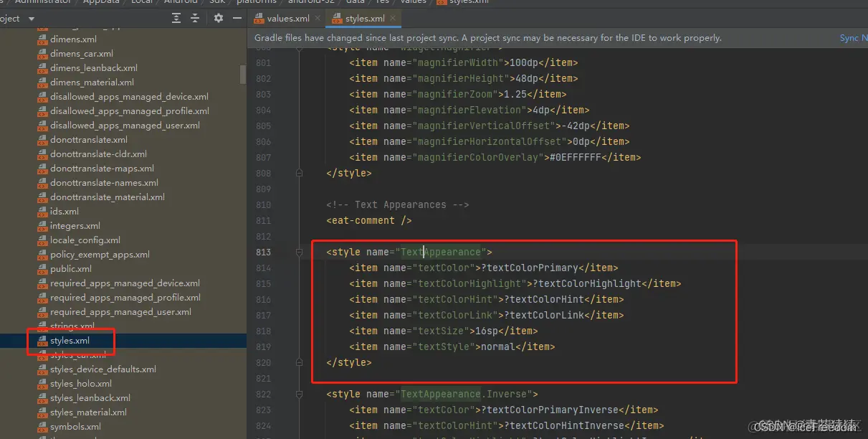This screenshot has width=868, height=439.
Task: Click the ?textColorPrimaryInverse value
Action: coord(549,410)
